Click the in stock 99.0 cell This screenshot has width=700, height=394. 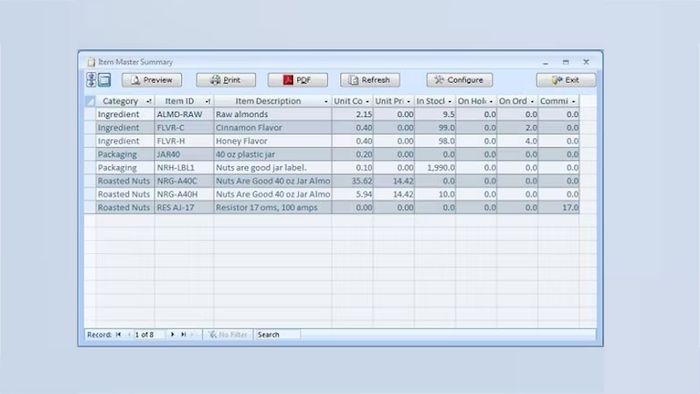click(435, 128)
